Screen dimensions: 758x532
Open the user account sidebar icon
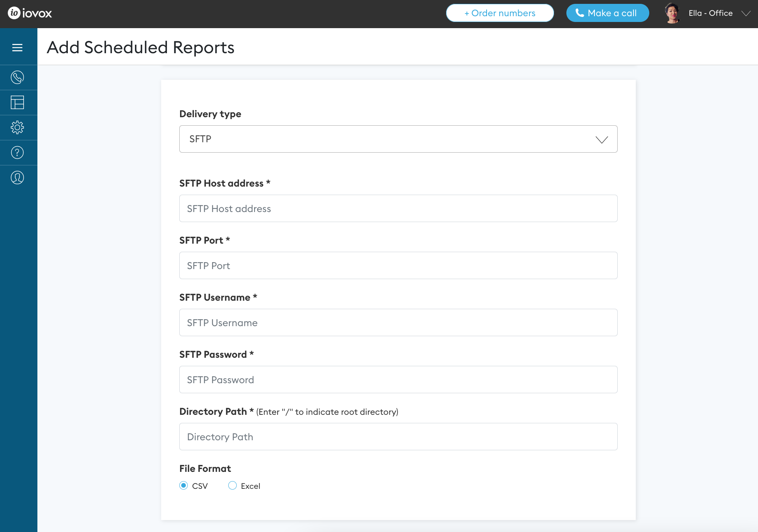[x=17, y=178]
